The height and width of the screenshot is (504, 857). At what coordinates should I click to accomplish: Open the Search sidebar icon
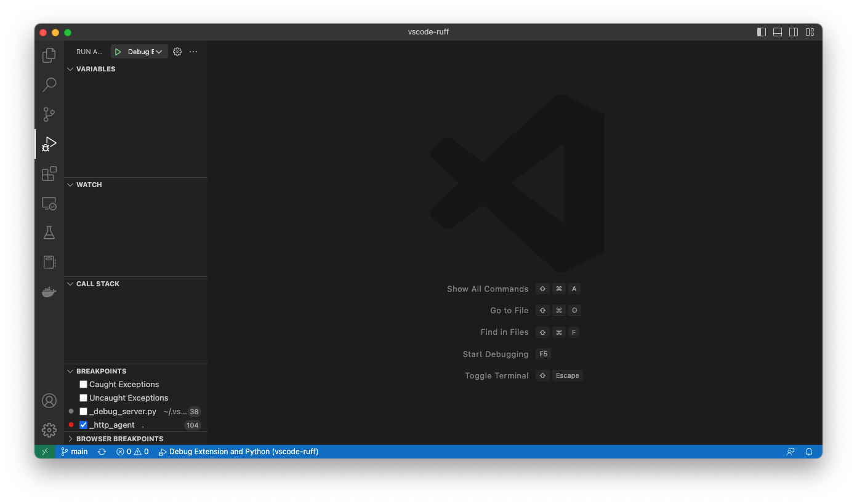pos(49,84)
